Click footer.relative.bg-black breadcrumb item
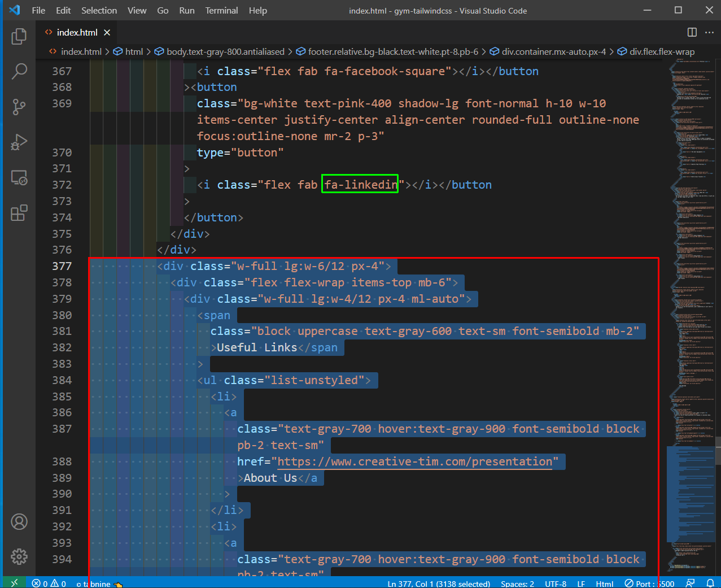Viewport: 721px width, 588px height. (x=393, y=51)
